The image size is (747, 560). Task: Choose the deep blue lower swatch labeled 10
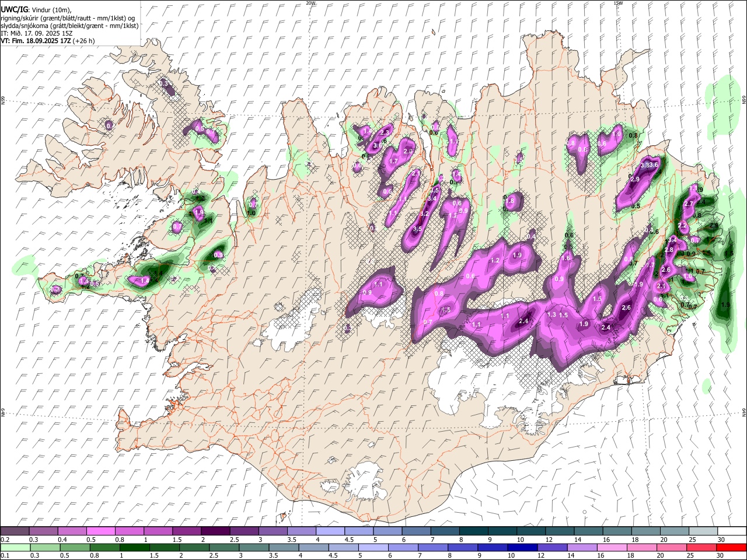click(x=522, y=547)
